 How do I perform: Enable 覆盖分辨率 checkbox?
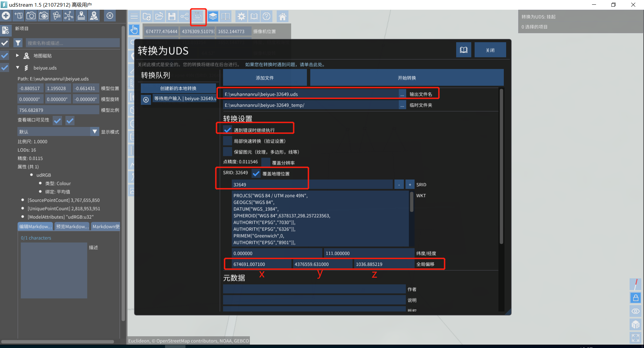[x=266, y=162]
